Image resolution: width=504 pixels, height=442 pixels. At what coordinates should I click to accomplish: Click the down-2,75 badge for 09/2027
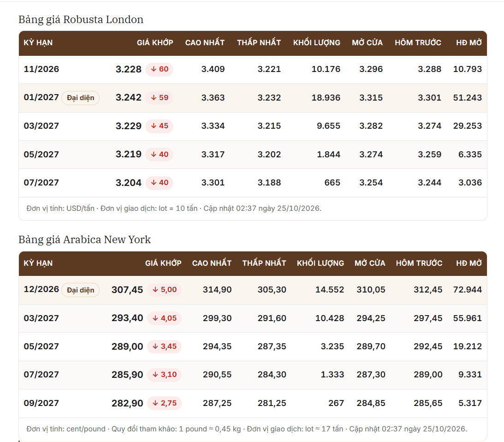pyautogui.click(x=164, y=403)
